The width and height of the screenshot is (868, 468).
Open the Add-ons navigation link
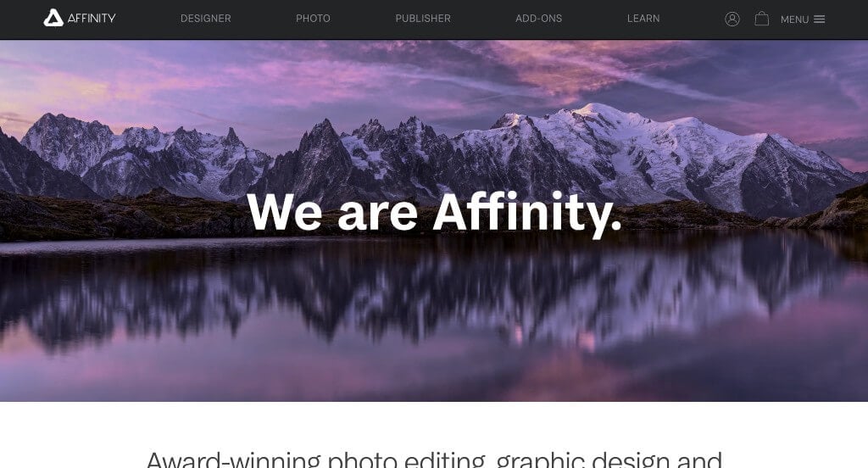pos(538,19)
